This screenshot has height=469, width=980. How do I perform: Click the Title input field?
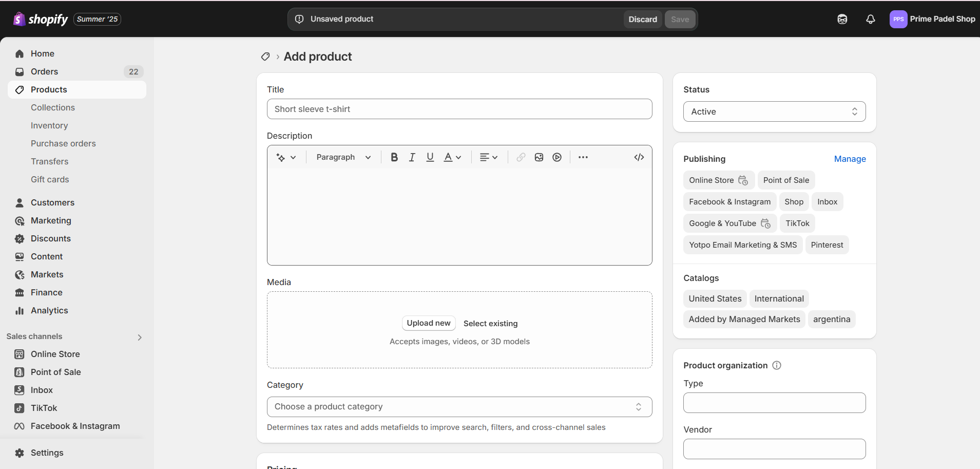pyautogui.click(x=459, y=109)
